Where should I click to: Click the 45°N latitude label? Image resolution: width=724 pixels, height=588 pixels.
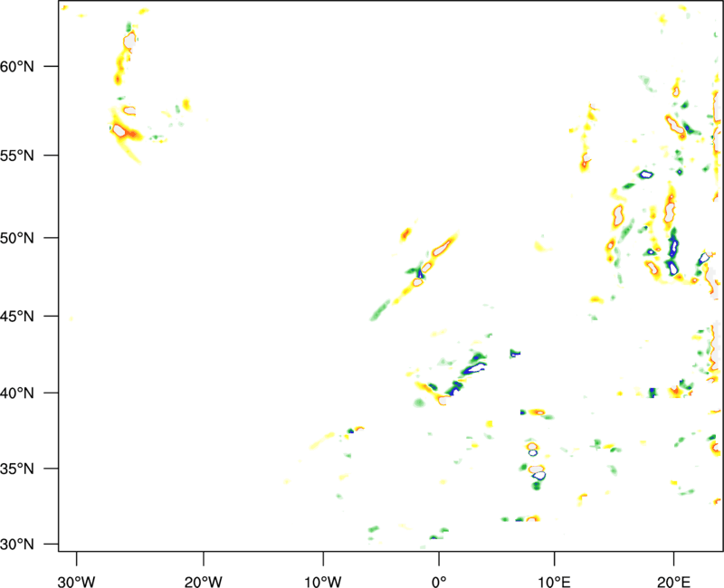17,316
